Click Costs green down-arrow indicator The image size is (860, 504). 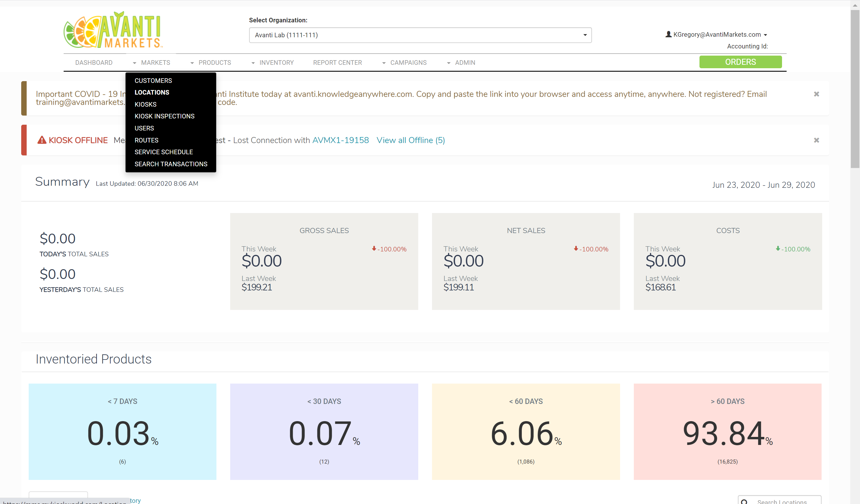coord(778,249)
